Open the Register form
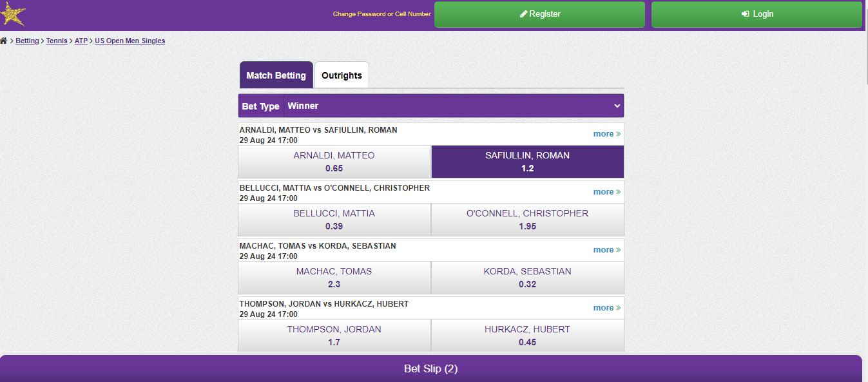868x382 pixels. coord(539,14)
